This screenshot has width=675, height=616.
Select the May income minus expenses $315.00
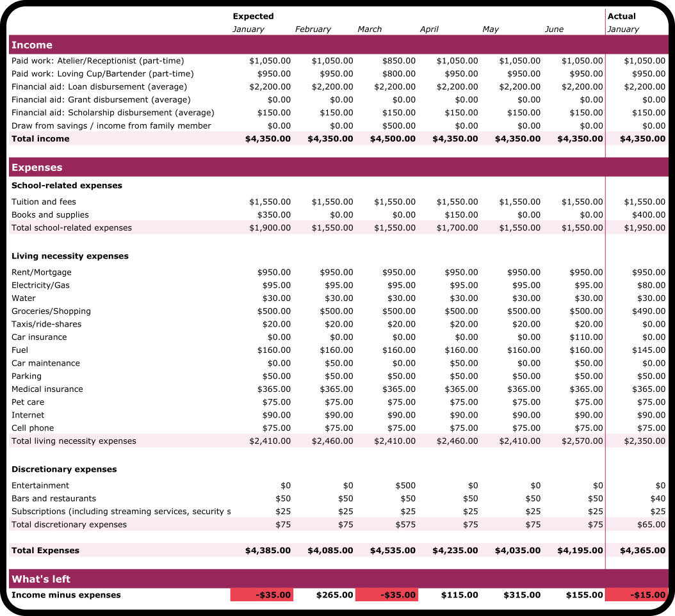pyautogui.click(x=522, y=595)
